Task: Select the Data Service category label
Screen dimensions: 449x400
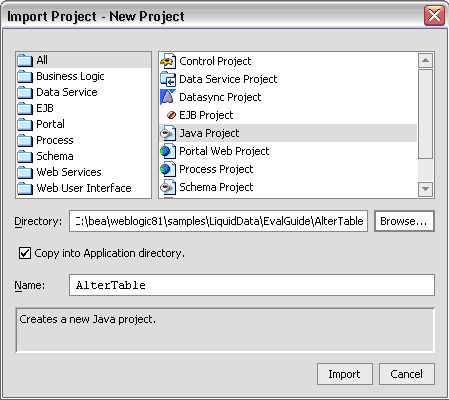Action: [x=67, y=92]
